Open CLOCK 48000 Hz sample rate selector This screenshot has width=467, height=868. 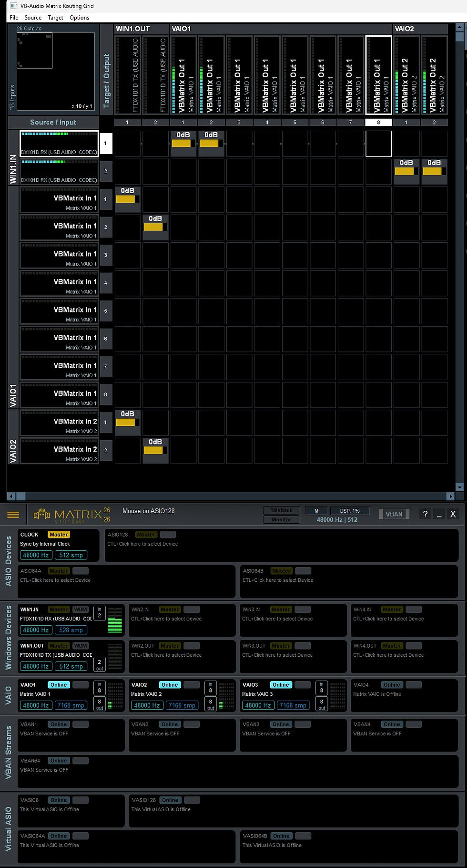pos(36,555)
